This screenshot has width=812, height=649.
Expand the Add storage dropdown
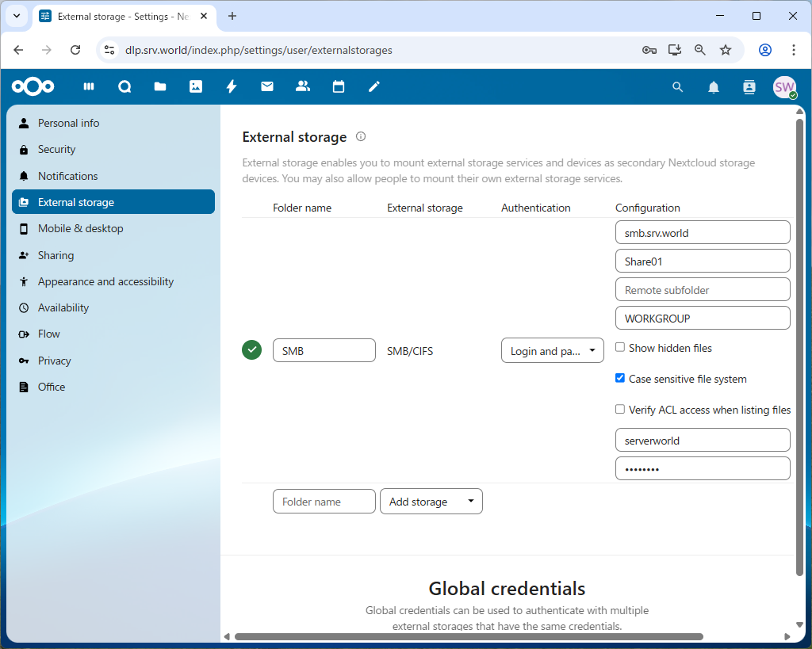coord(431,502)
